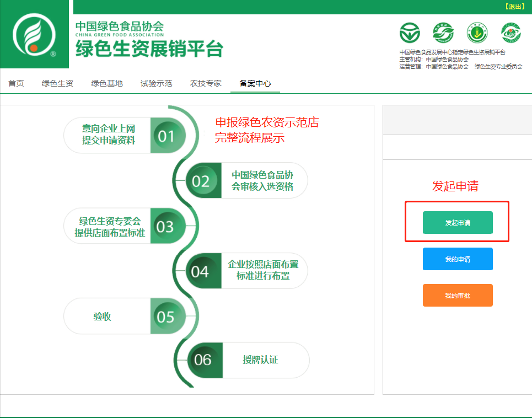Click the step 03 number badge
Viewport: 532px width, 418px height.
coord(165,227)
